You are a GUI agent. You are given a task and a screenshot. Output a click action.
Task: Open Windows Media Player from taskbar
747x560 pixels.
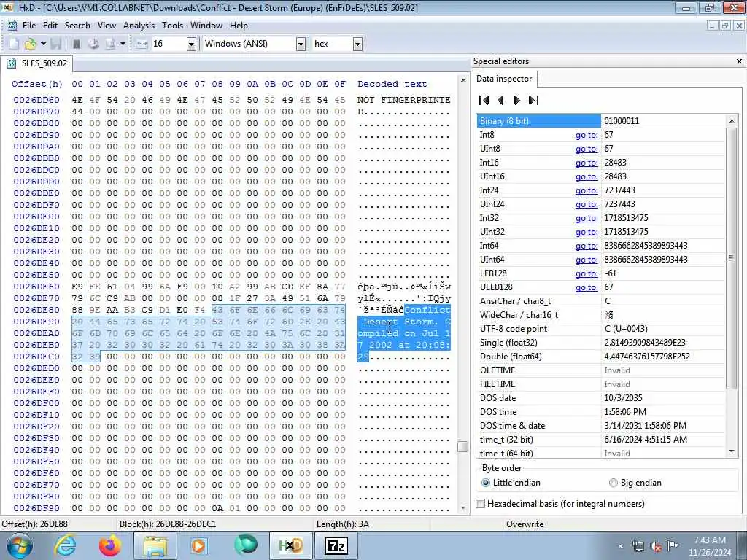tap(198, 545)
